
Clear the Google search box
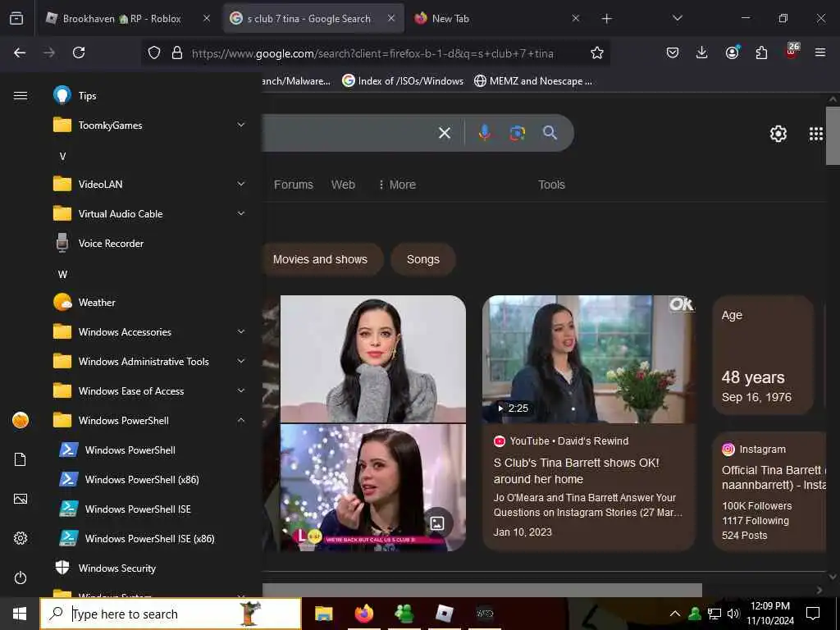tap(445, 132)
